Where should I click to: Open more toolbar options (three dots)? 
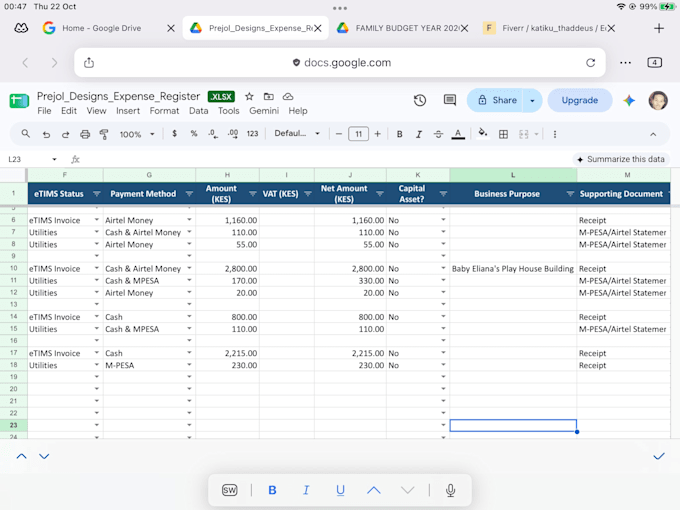coord(555,134)
